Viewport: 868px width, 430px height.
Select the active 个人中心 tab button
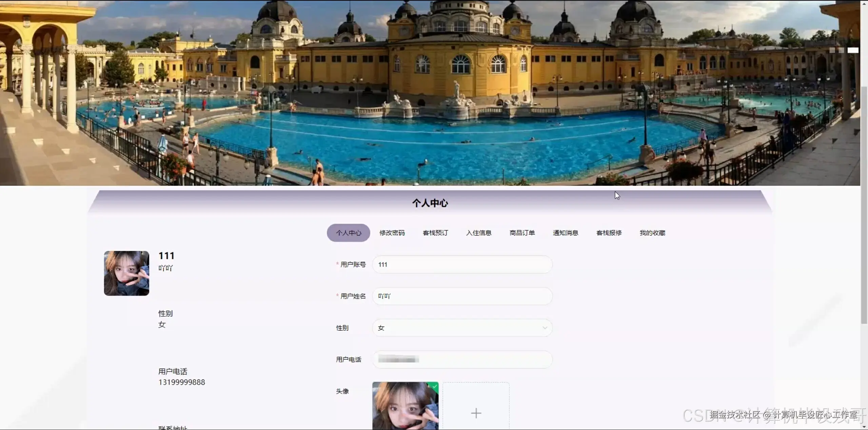(349, 233)
